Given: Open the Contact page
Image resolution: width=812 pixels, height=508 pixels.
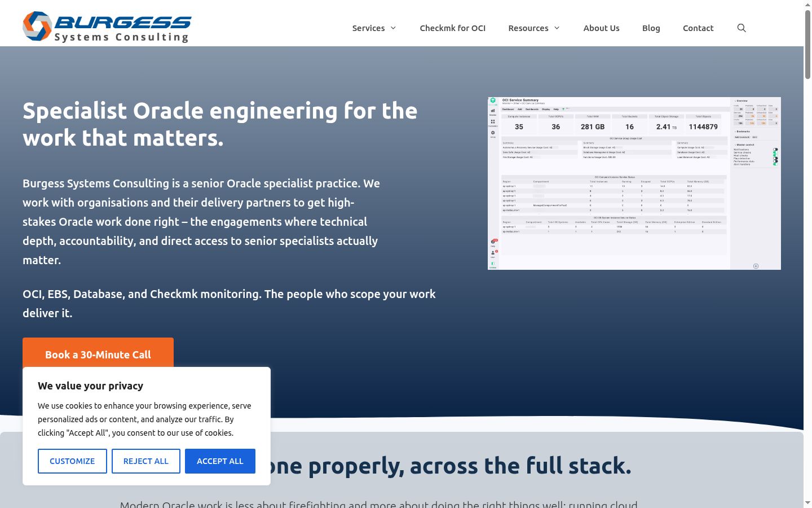Looking at the screenshot, I should coord(698,28).
